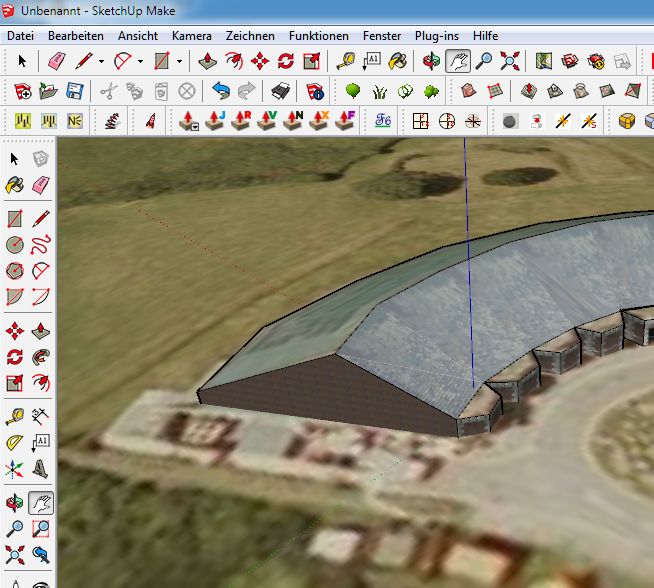Click the Push/Pull tool in top toolbar
The width and height of the screenshot is (654, 588).
208,61
